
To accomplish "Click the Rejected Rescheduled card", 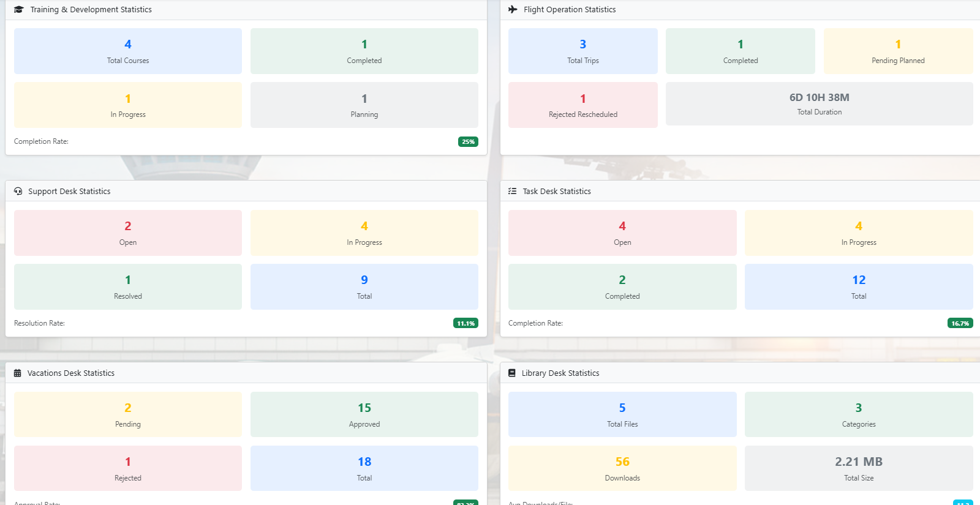I will [582, 105].
